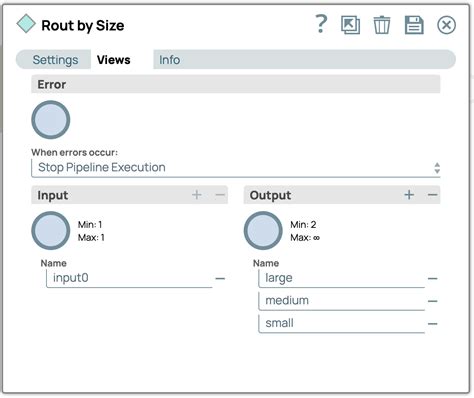Image resolution: width=474 pixels, height=398 pixels.
Task: Click the diamond router snap icon
Action: [26, 24]
